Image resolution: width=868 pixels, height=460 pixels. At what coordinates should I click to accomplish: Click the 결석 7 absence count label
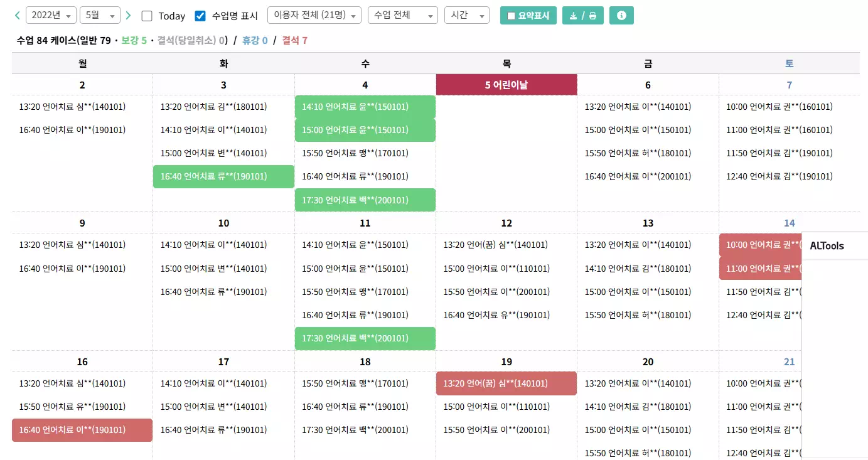click(294, 39)
